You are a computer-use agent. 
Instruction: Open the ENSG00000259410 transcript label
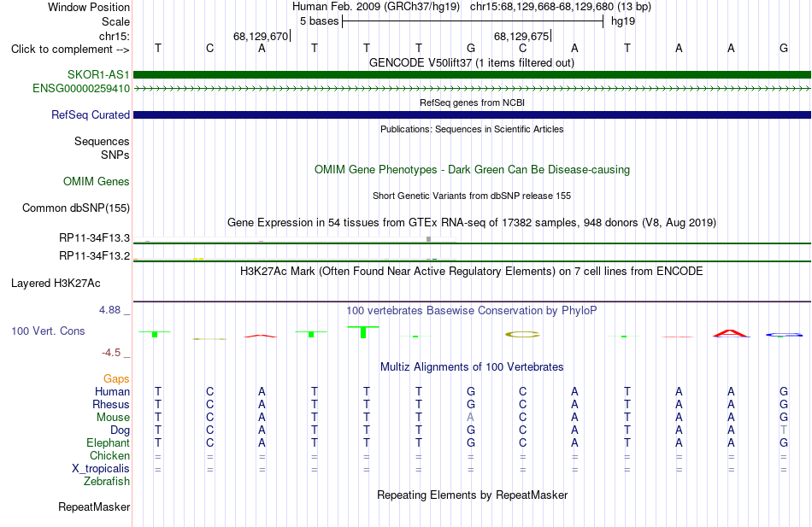click(81, 89)
